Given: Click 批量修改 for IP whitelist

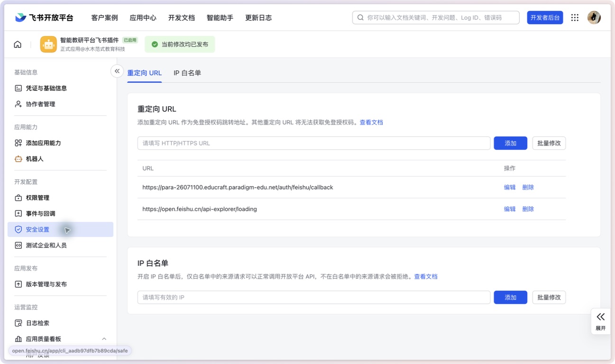Looking at the screenshot, I should click(x=549, y=297).
